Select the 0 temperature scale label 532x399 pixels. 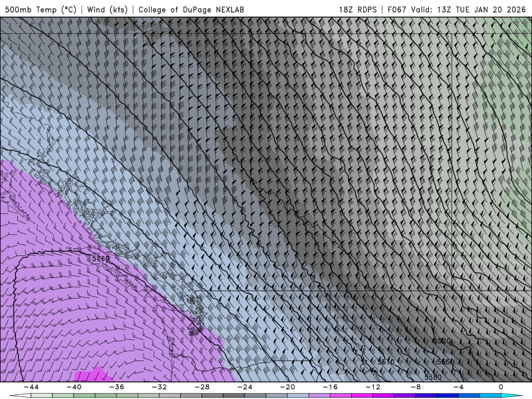501,387
